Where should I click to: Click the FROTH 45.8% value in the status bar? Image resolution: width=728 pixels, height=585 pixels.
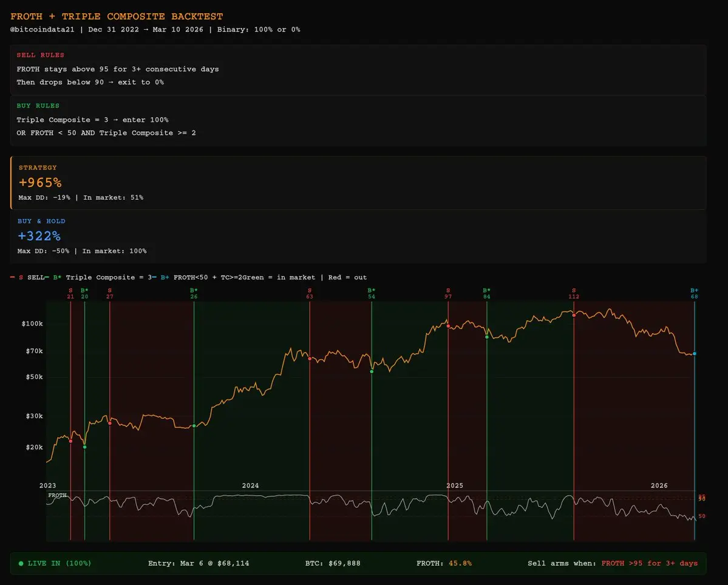tap(460, 564)
